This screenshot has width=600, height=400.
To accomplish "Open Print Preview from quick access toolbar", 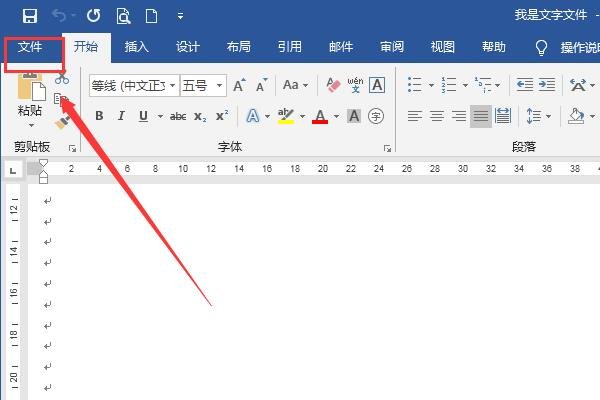I will pyautogui.click(x=123, y=16).
